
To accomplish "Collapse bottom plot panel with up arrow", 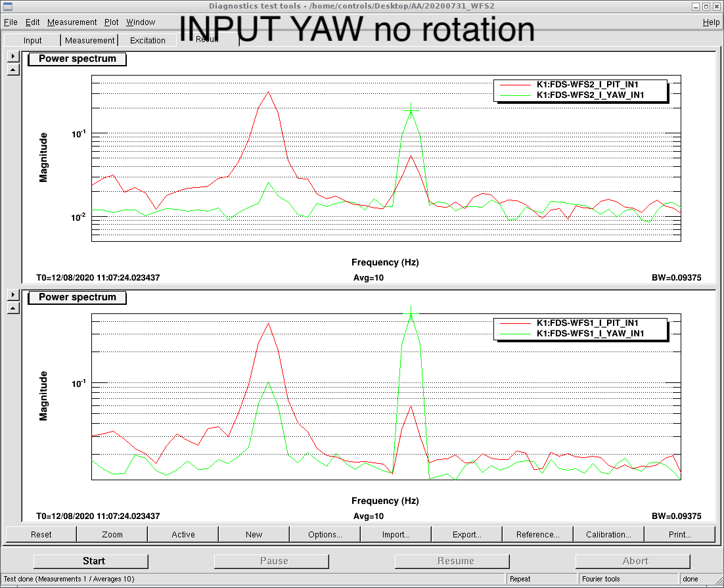I will pos(13,308).
